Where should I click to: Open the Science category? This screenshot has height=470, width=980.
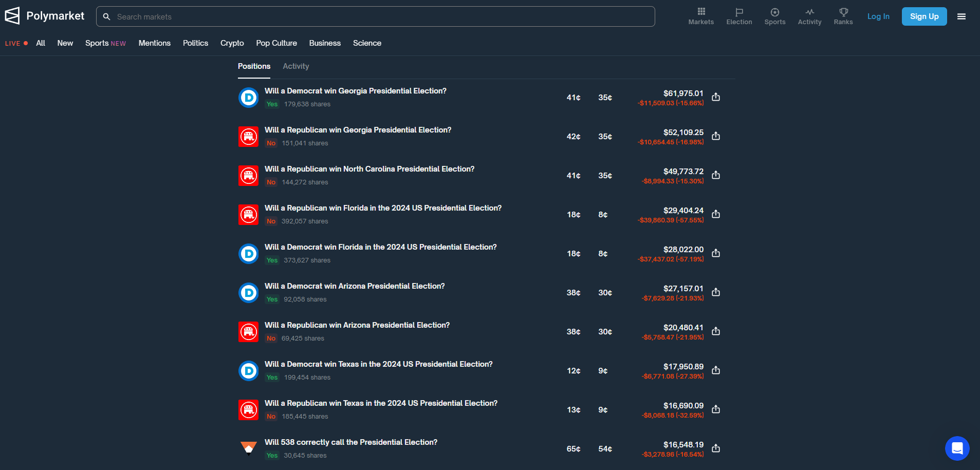tap(367, 43)
